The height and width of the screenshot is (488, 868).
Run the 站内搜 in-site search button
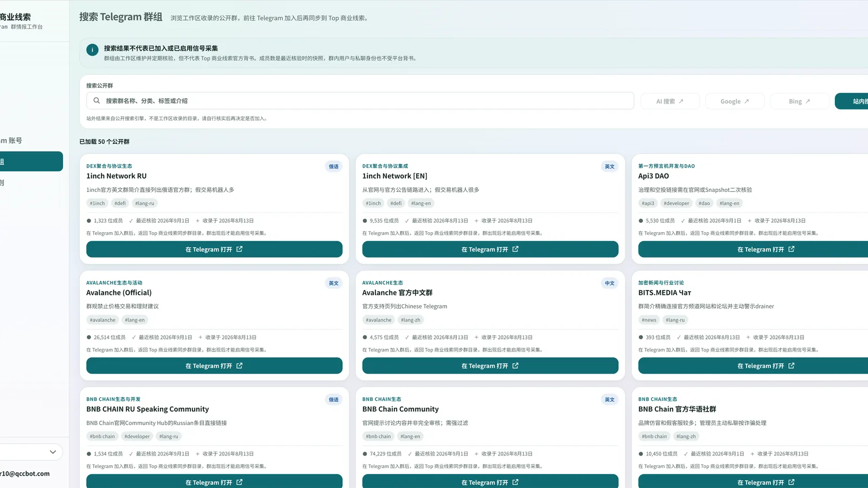[x=852, y=101]
